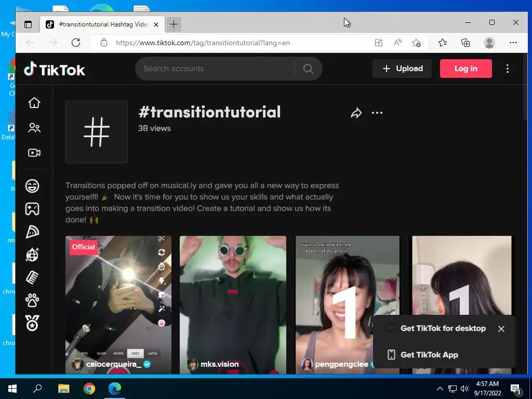The image size is (532, 399).
Task: Click the TikTok logo
Action: pyautogui.click(x=55, y=69)
